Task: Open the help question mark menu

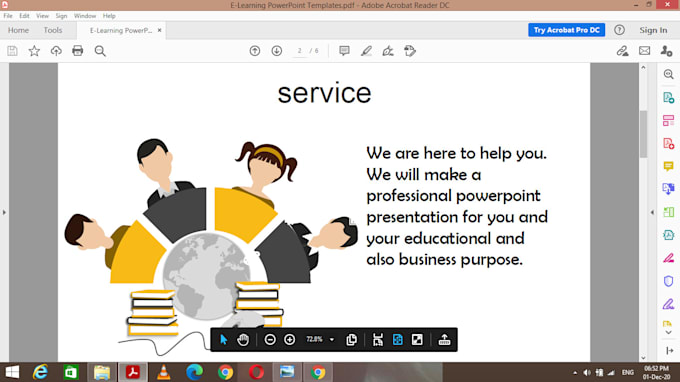Action: [x=619, y=30]
